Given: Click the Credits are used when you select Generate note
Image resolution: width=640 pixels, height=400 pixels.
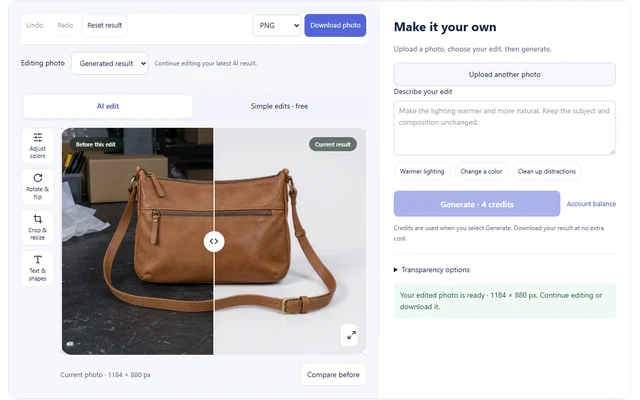Looking at the screenshot, I should click(498, 233).
